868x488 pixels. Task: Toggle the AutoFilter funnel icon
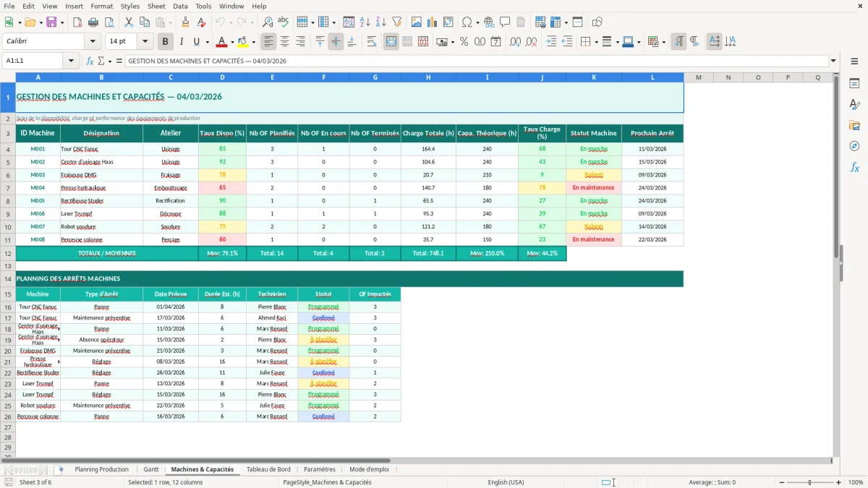pos(396,22)
